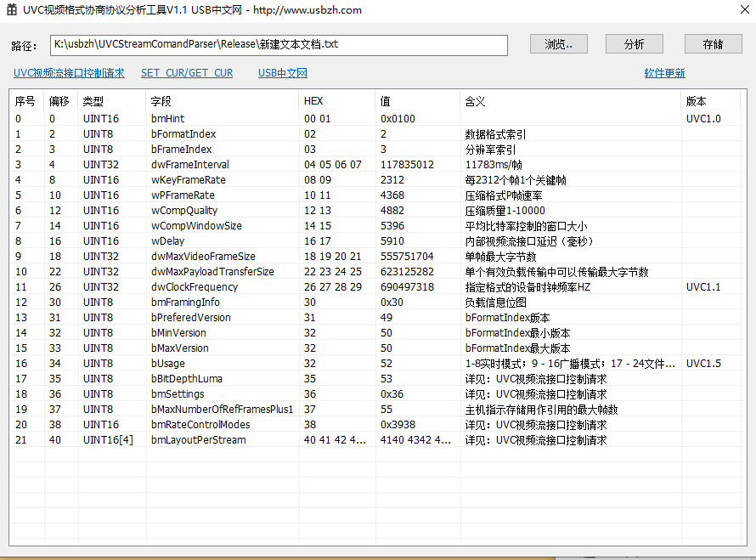This screenshot has height=560, width=756.
Task: Open the UVC视频流接口控制请求 link
Action: pos(69,73)
